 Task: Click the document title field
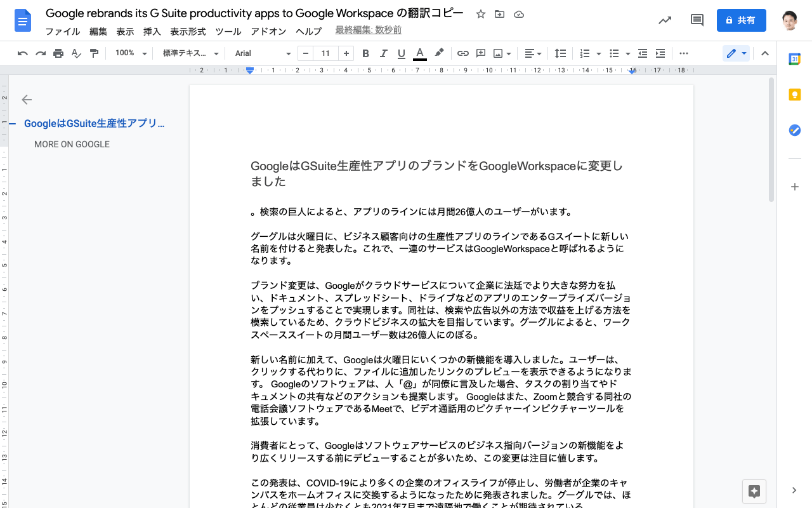click(254, 13)
